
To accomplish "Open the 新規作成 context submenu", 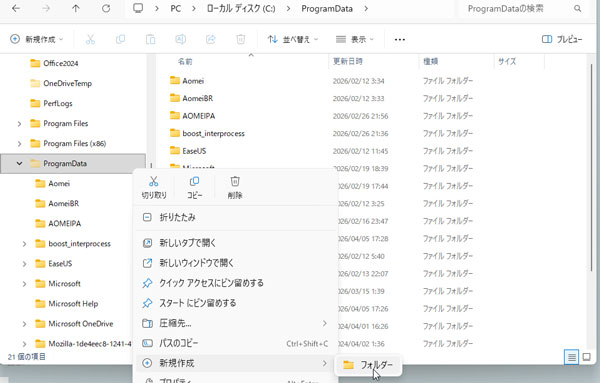I will point(235,363).
